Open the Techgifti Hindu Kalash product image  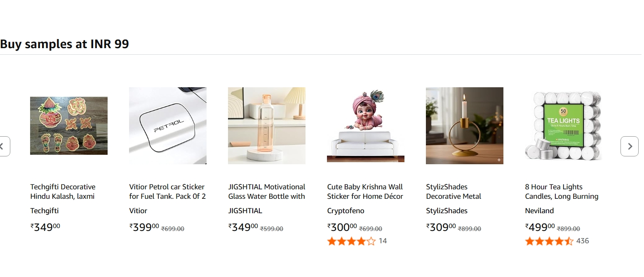click(68, 126)
